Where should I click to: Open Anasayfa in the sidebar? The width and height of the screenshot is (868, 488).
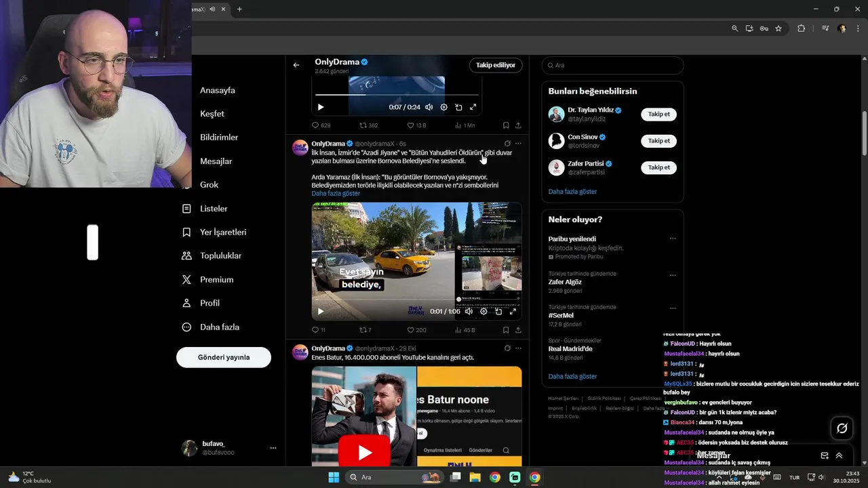click(218, 90)
